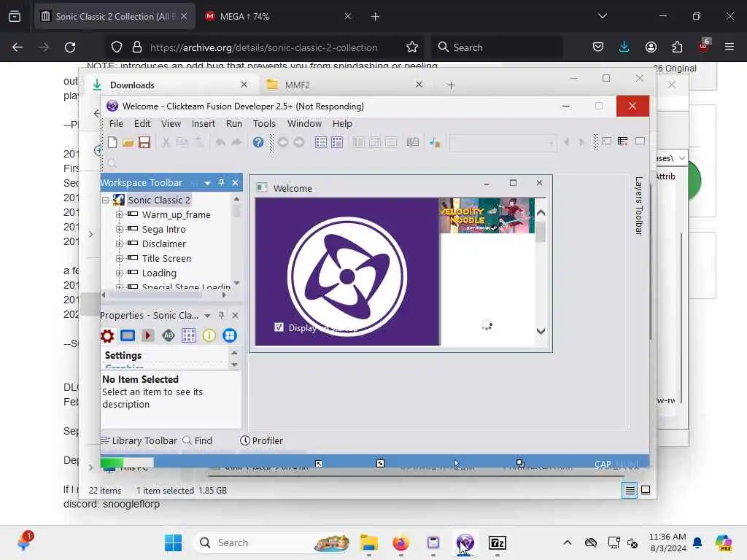Click the Save Pocket icon in Firefox
The height and width of the screenshot is (560, 747).
click(598, 47)
